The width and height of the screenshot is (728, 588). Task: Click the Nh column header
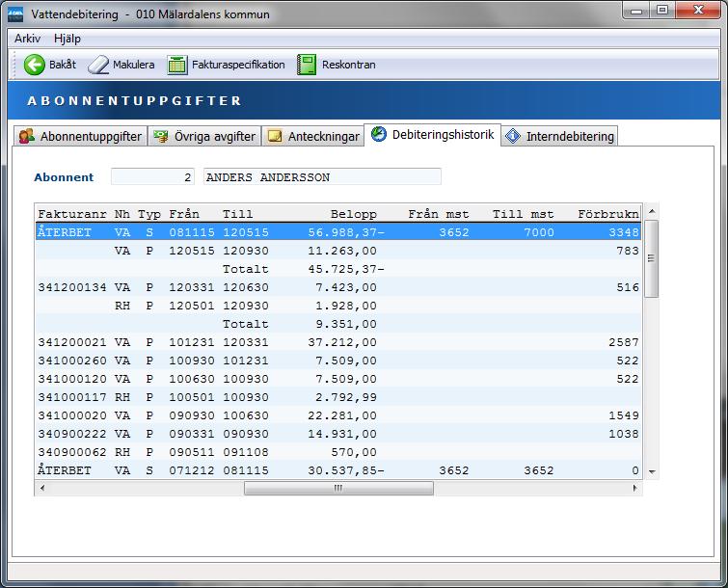pos(122,214)
